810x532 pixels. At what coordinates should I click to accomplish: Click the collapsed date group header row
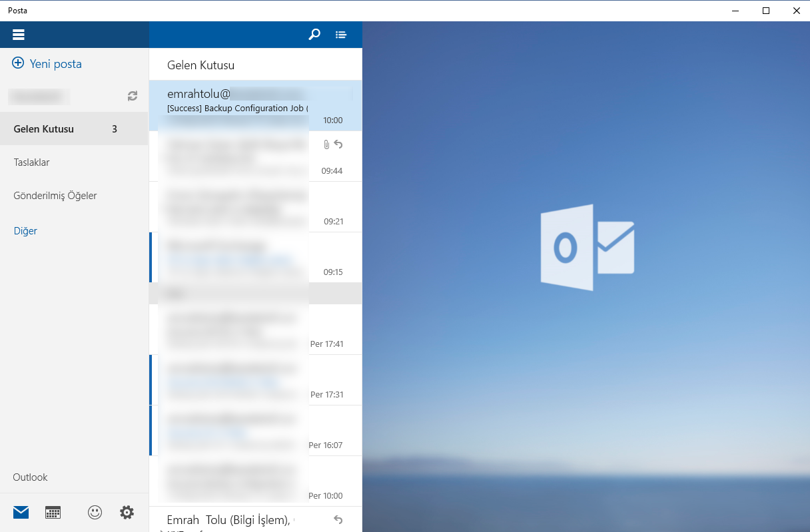point(256,294)
